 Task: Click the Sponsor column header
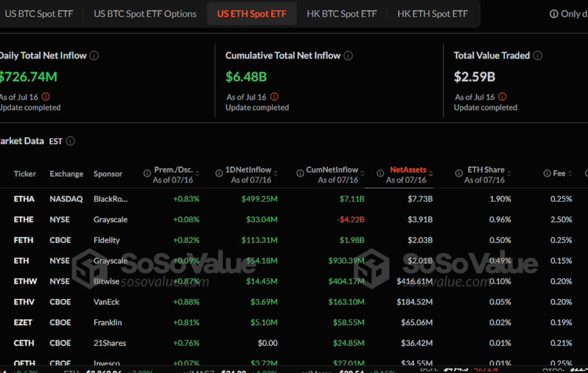pyautogui.click(x=107, y=174)
